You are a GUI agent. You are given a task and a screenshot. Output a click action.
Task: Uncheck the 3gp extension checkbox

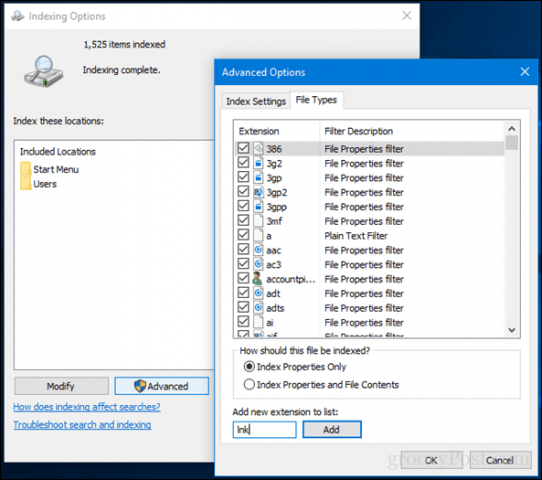click(243, 177)
